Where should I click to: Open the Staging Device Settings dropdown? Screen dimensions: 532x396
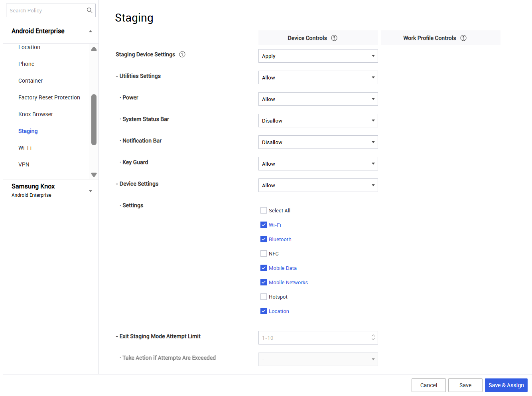coord(318,56)
